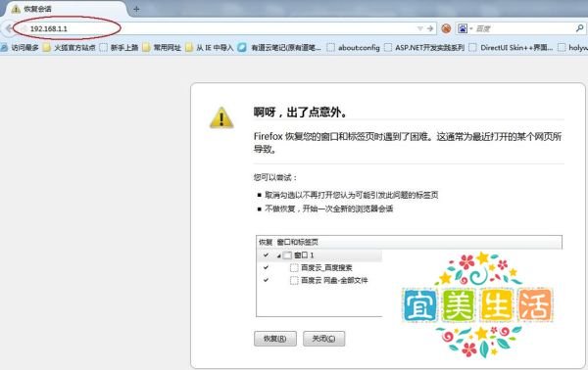
Task: Select the 窗口 1 tree row label
Action: 304,255
